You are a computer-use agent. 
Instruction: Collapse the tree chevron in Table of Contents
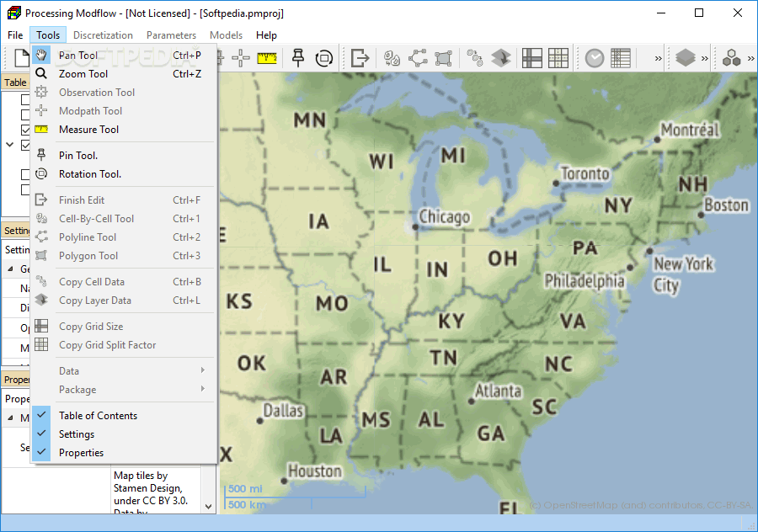pyautogui.click(x=9, y=145)
